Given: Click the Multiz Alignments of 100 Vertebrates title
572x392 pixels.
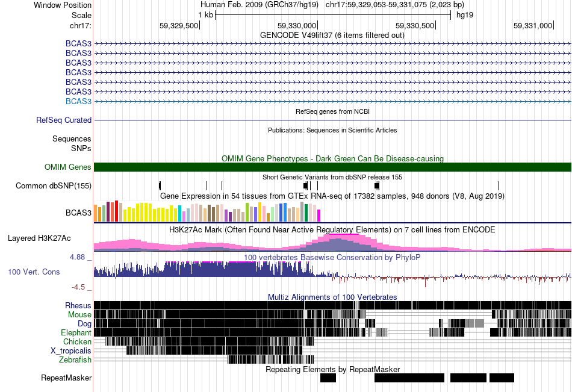Looking at the screenshot, I should click(332, 297).
